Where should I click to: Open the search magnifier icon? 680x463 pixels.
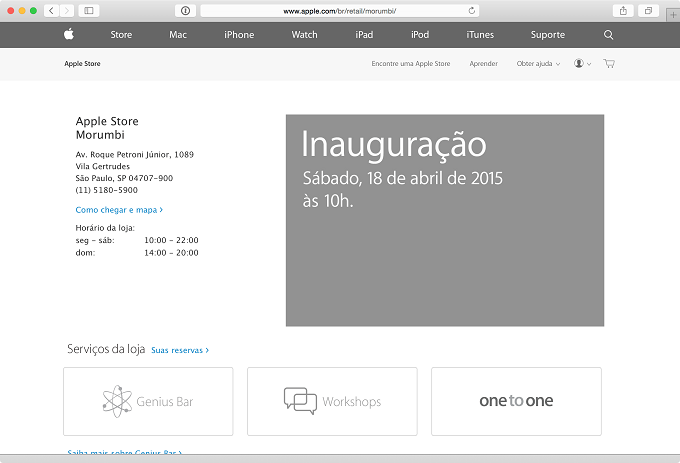pos(608,35)
